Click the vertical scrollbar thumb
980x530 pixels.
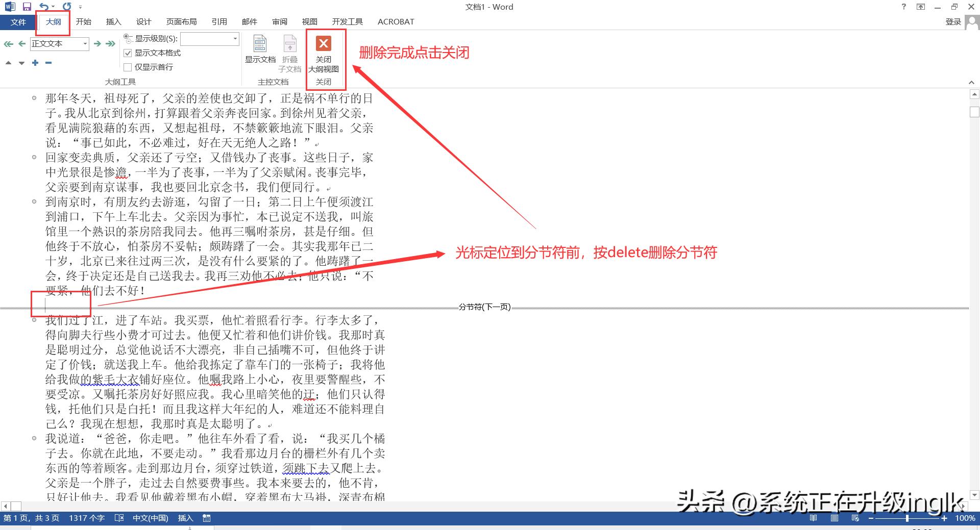click(974, 112)
